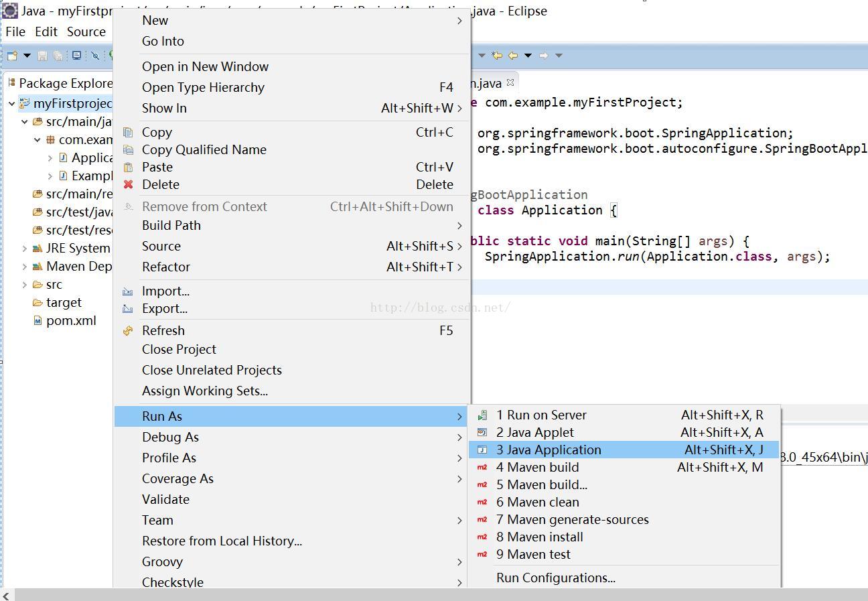Click Refresh in the context menu
The image size is (868, 601).
[292, 330]
